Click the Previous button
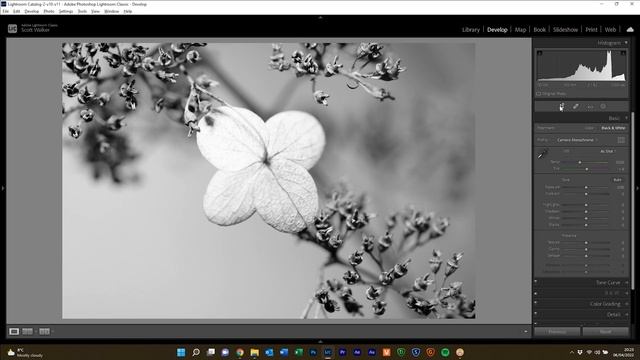Viewport: 640px width, 360px height. (x=557, y=332)
